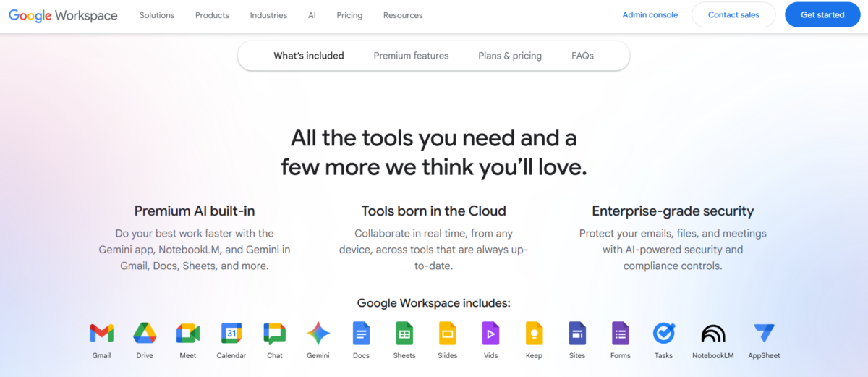The width and height of the screenshot is (868, 377).
Task: Select the AppSheet icon
Action: tap(764, 333)
